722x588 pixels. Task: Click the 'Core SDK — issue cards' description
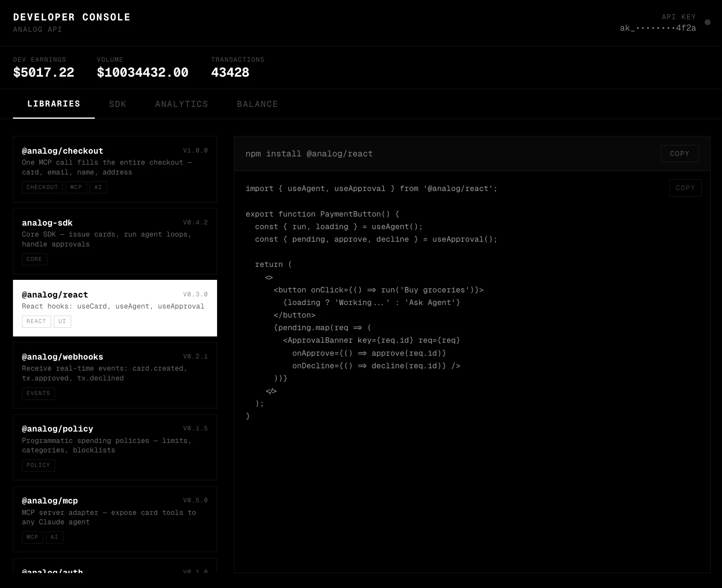coord(107,239)
